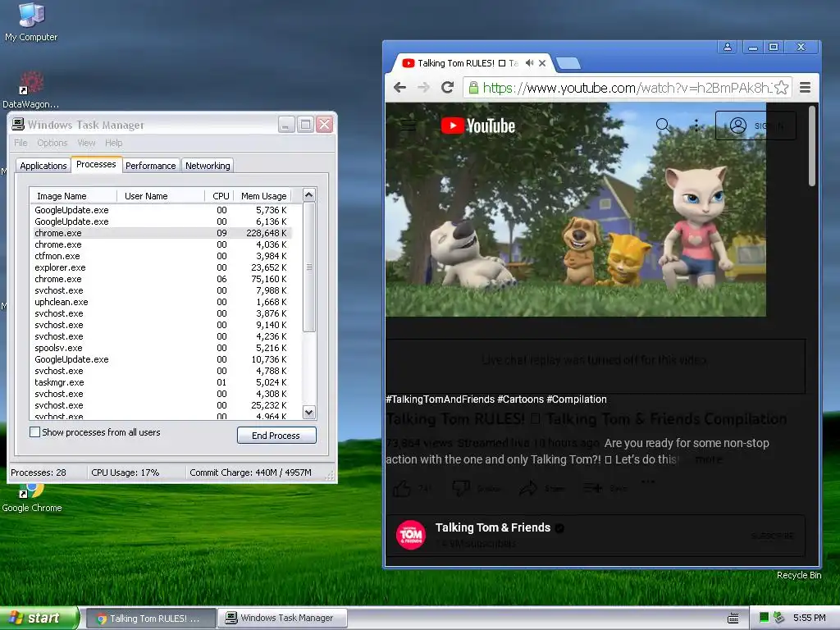Open YouTube search magnifier
This screenshot has width=840, height=630.
tap(663, 126)
